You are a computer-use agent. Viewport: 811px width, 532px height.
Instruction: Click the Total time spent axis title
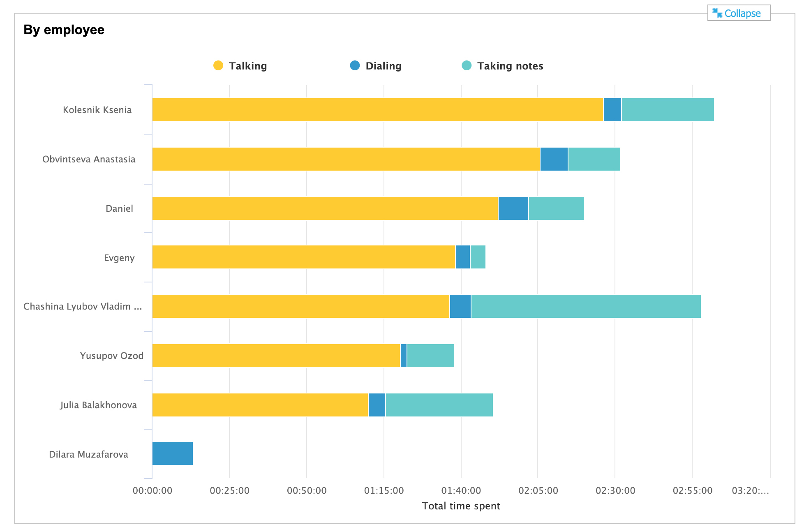461,506
